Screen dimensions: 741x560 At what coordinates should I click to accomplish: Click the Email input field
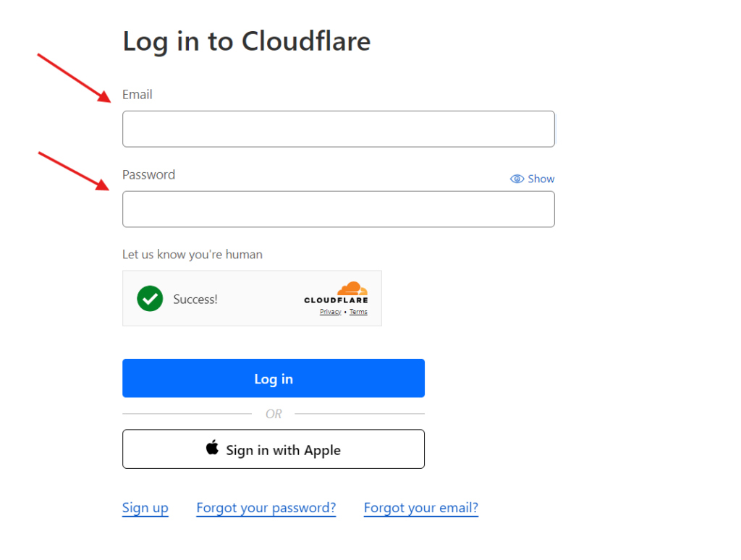pyautogui.click(x=338, y=129)
